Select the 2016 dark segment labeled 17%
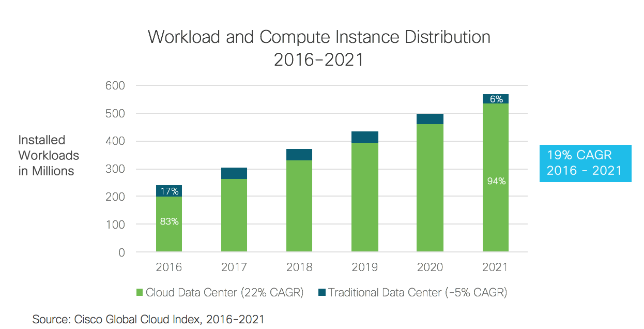 [169, 191]
